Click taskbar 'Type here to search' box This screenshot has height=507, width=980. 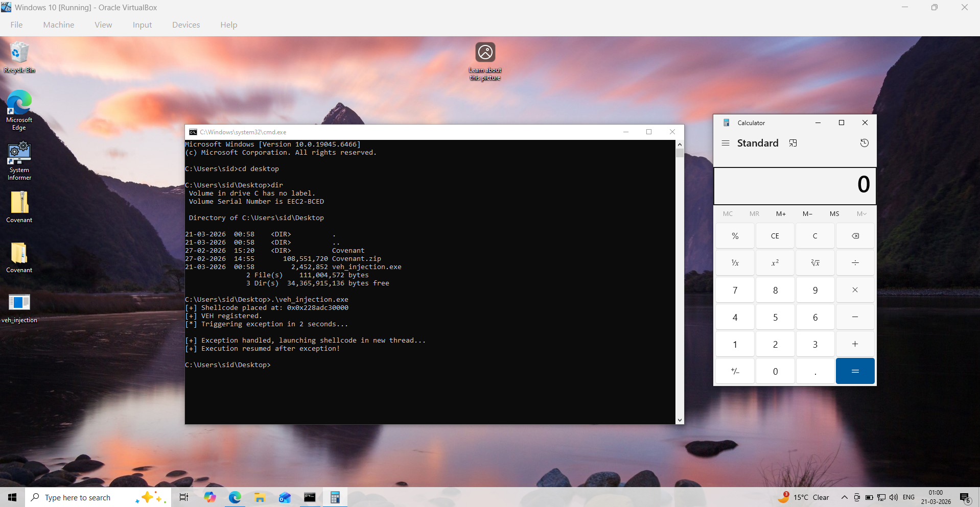click(97, 497)
